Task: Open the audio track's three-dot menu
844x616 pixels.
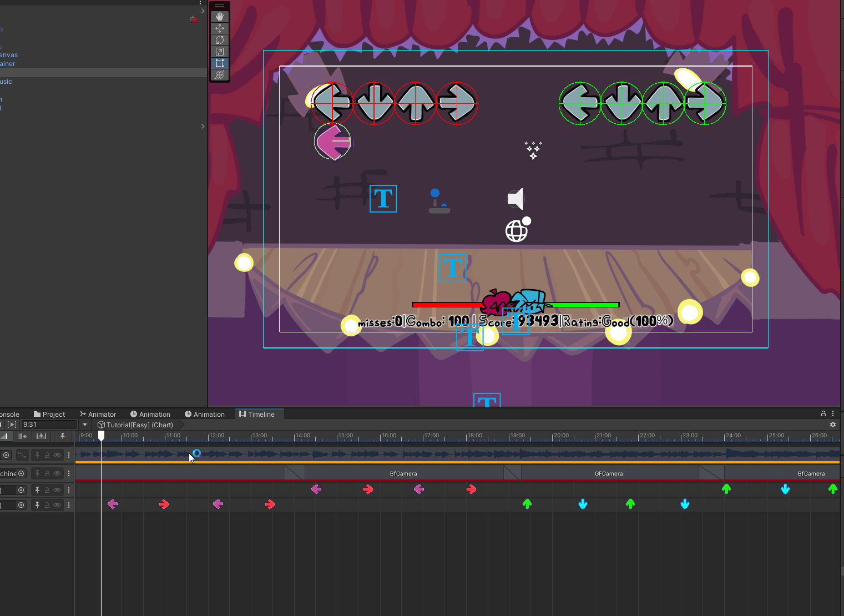Action: pos(69,455)
